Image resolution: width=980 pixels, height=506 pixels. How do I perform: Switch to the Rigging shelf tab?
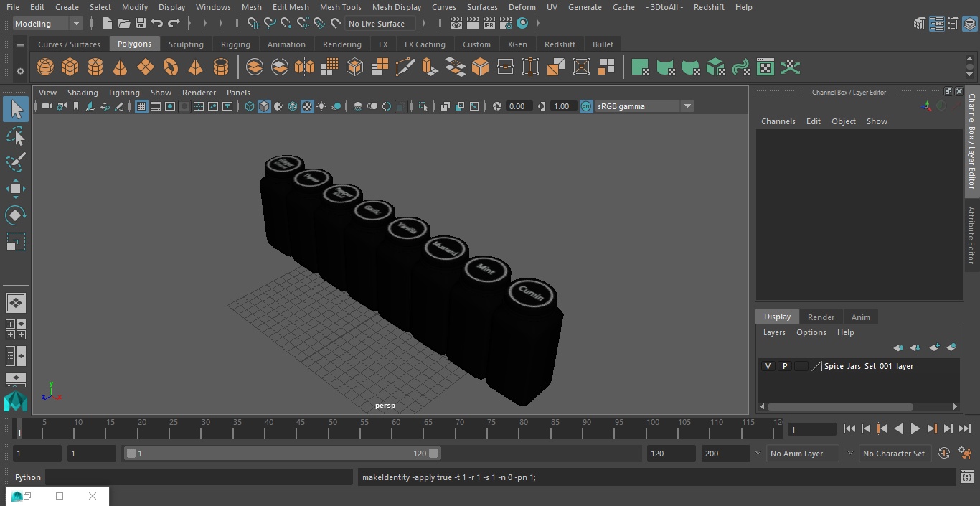click(235, 44)
